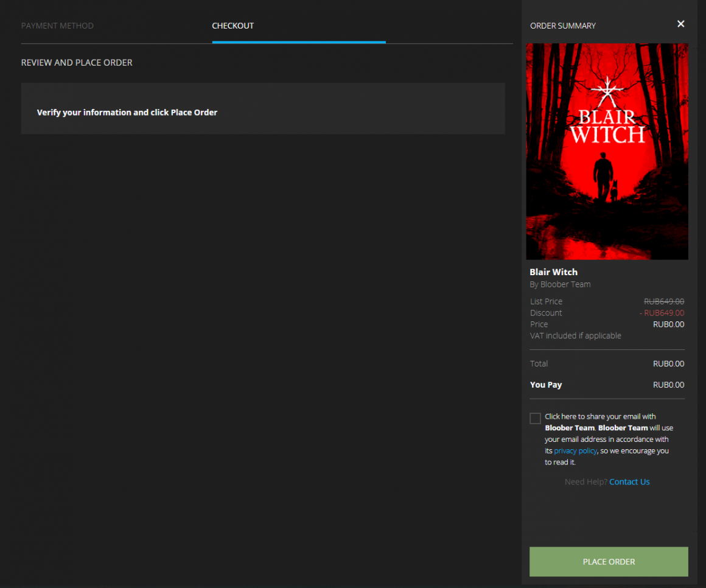
Task: Switch to the Payment Method tab
Action: [57, 26]
